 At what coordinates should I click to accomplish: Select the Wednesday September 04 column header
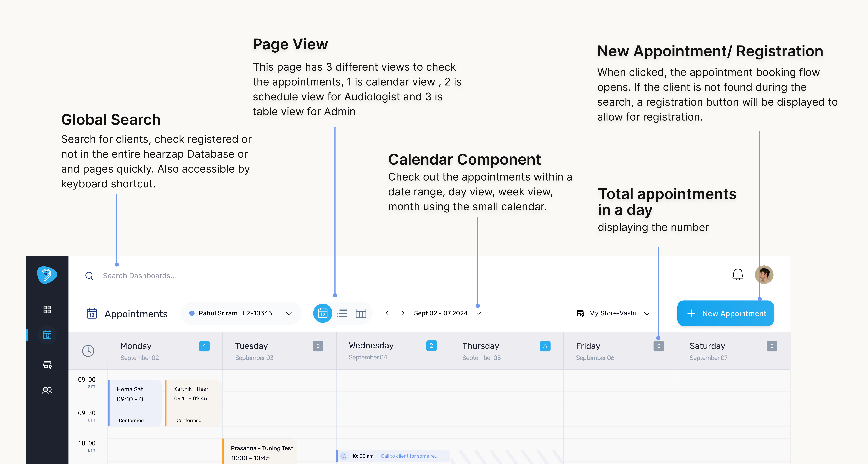393,351
